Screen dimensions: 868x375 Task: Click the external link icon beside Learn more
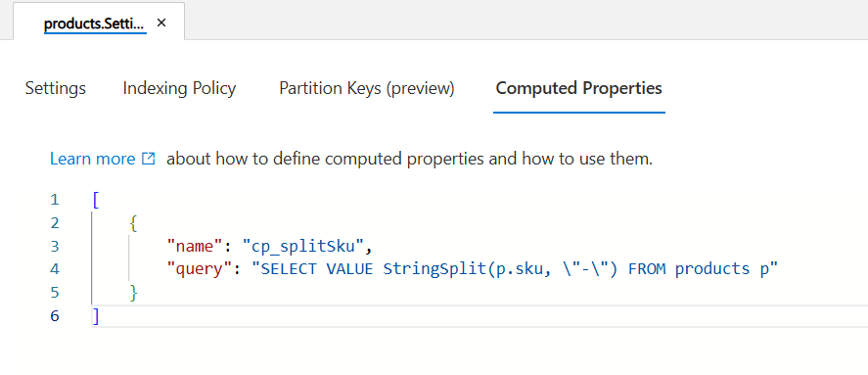click(149, 159)
